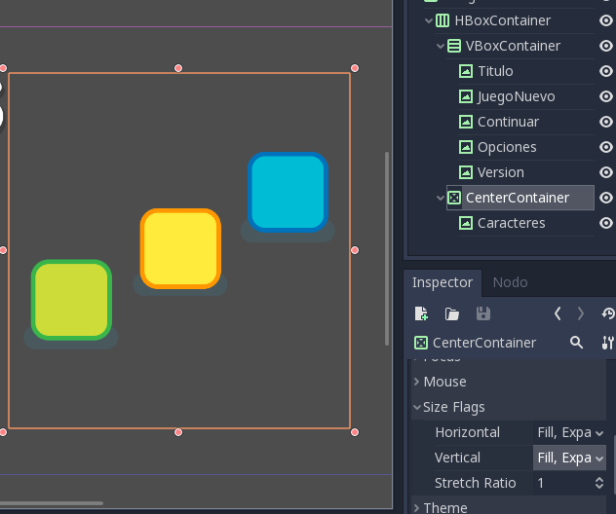616x514 pixels.
Task: Toggle visibility of CenterContainer node
Action: point(606,198)
